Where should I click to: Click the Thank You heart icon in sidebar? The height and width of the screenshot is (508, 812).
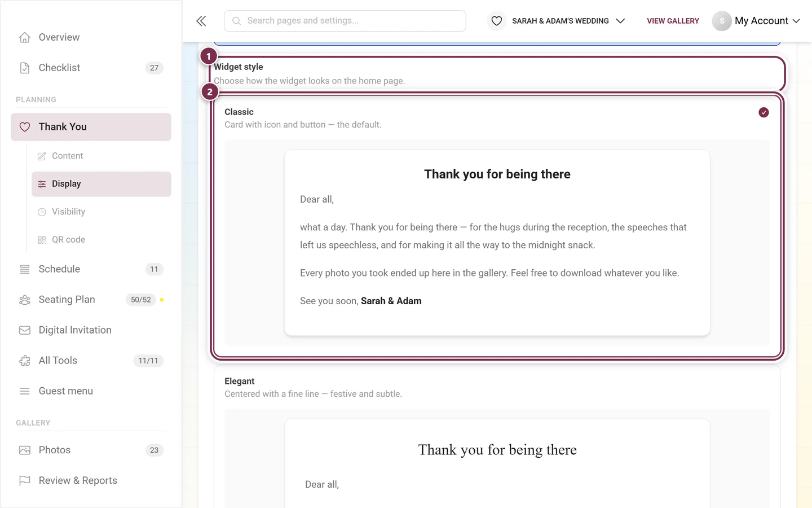[25, 127]
